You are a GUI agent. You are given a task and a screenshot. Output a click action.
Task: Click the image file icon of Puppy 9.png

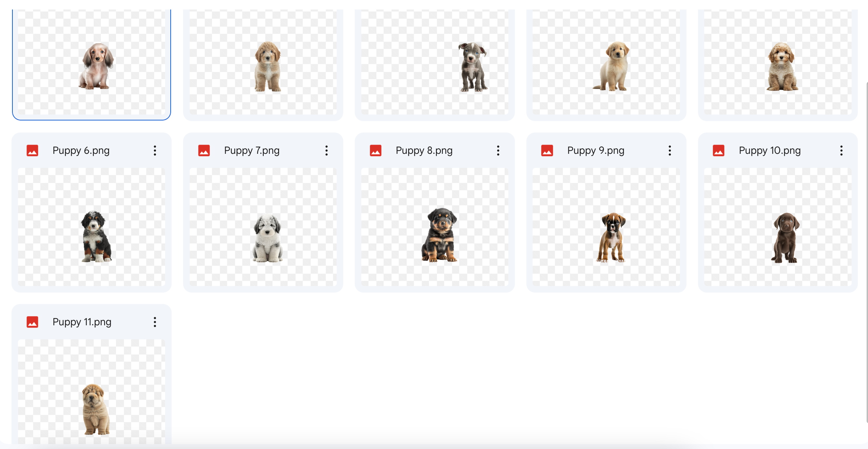pos(547,151)
